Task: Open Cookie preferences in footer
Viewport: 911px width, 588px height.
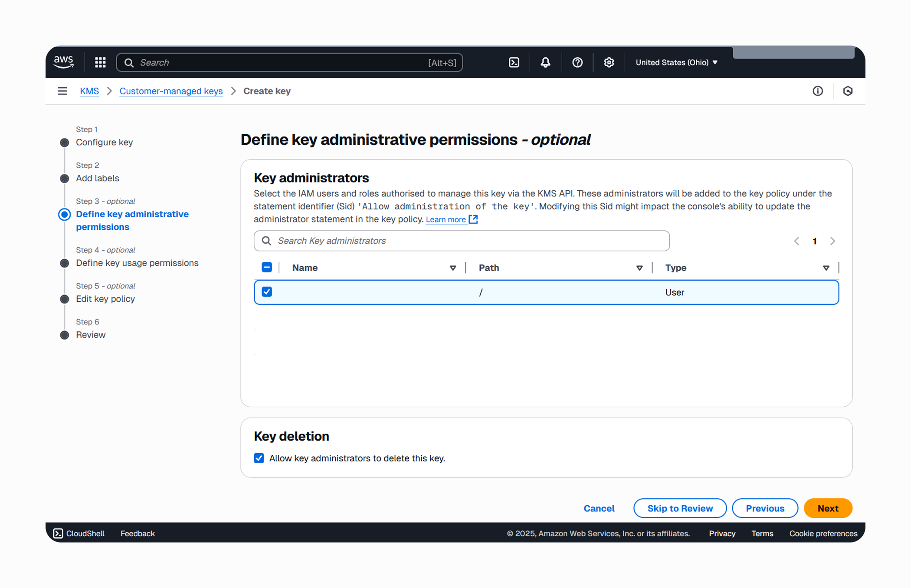Action: pos(823,533)
